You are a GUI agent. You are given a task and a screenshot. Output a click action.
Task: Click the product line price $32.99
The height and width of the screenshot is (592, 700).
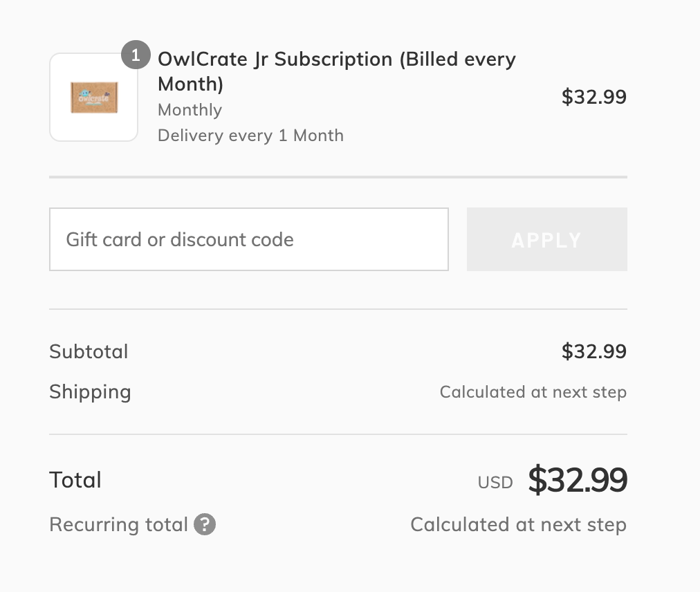(593, 97)
